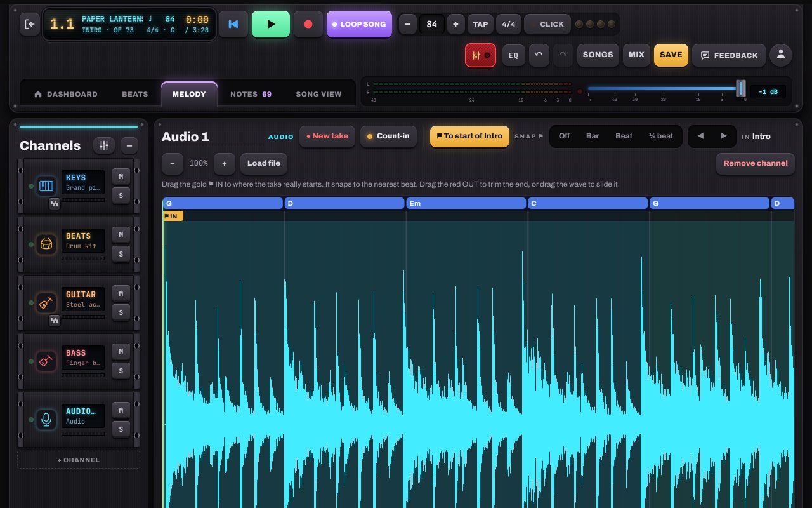Open channel mixer sliders icon beside Channels
This screenshot has height=508, width=812.
[x=104, y=145]
